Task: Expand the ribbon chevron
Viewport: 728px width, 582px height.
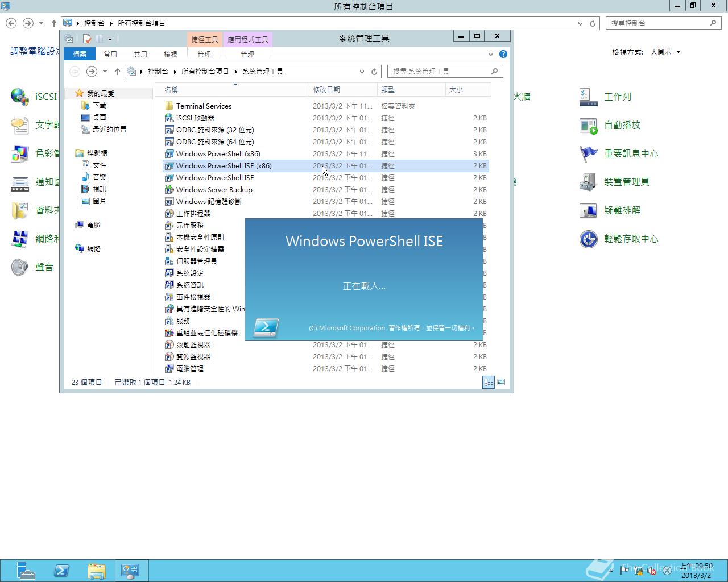Action: (491, 54)
